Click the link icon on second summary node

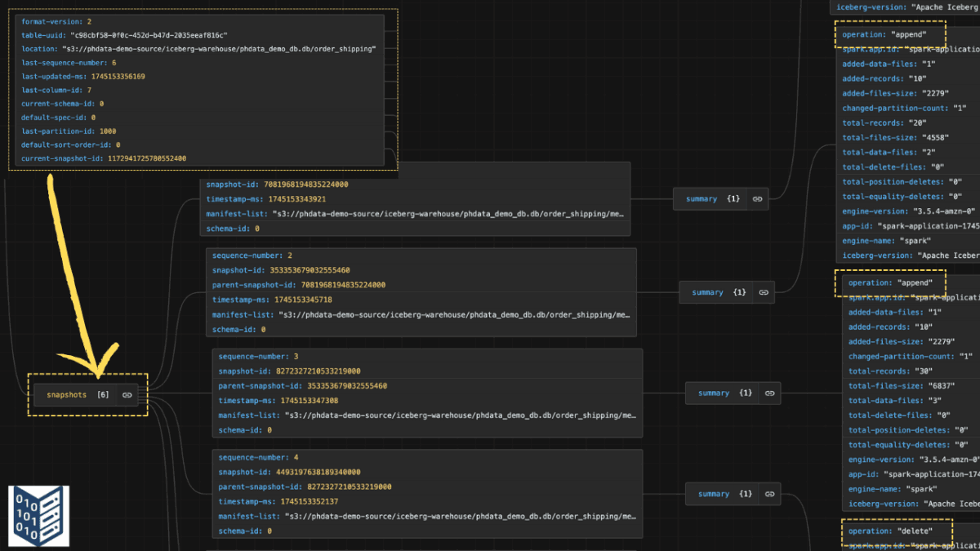[764, 292]
